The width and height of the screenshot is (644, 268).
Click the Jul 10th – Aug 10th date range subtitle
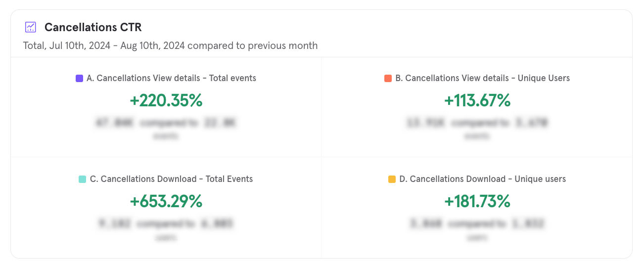pos(170,45)
